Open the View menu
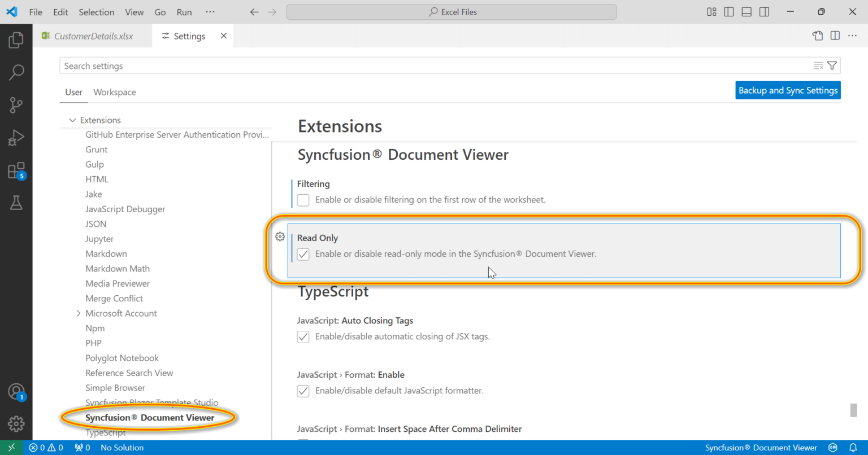Viewport: 868px width, 455px height. click(x=134, y=12)
